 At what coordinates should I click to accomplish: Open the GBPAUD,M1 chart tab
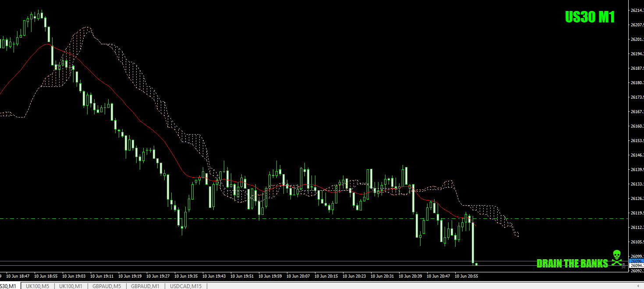coord(145,286)
